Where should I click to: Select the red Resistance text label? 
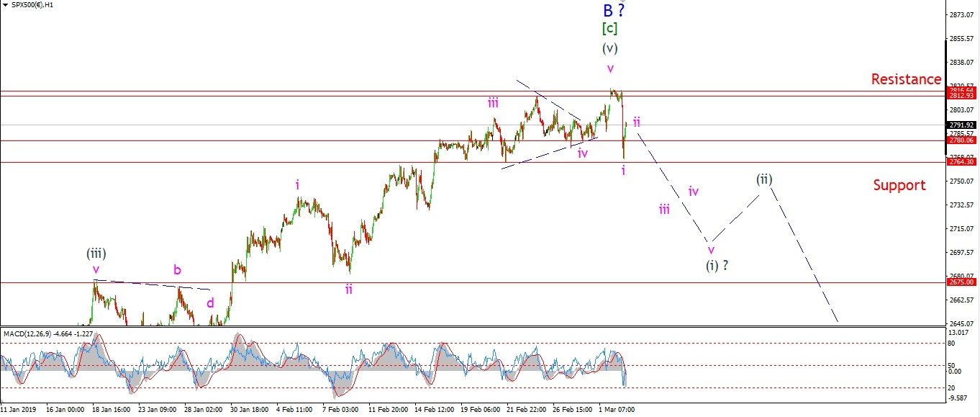906,79
